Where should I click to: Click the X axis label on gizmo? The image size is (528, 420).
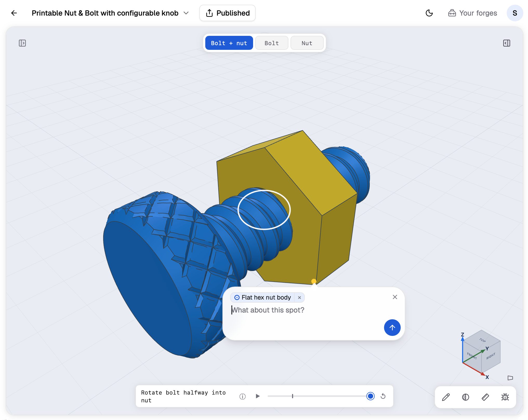(487, 377)
